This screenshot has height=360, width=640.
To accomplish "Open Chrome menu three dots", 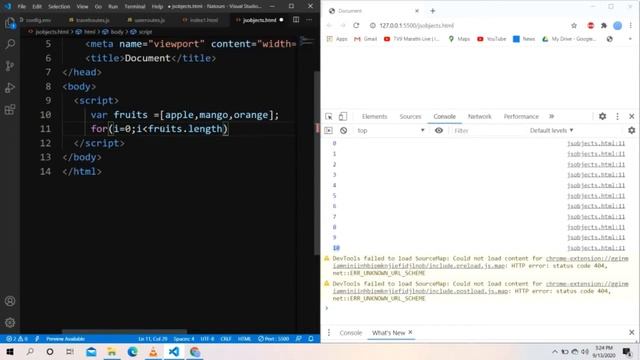I will pyautogui.click(x=631, y=25).
